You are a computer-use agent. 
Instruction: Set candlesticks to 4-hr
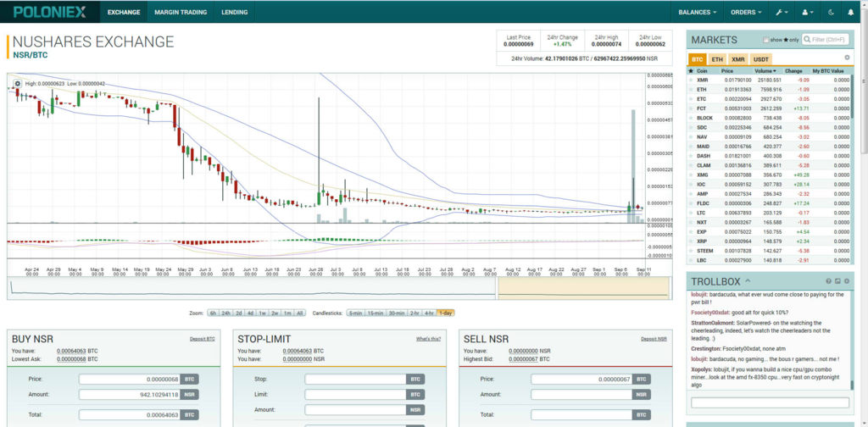pyautogui.click(x=429, y=313)
